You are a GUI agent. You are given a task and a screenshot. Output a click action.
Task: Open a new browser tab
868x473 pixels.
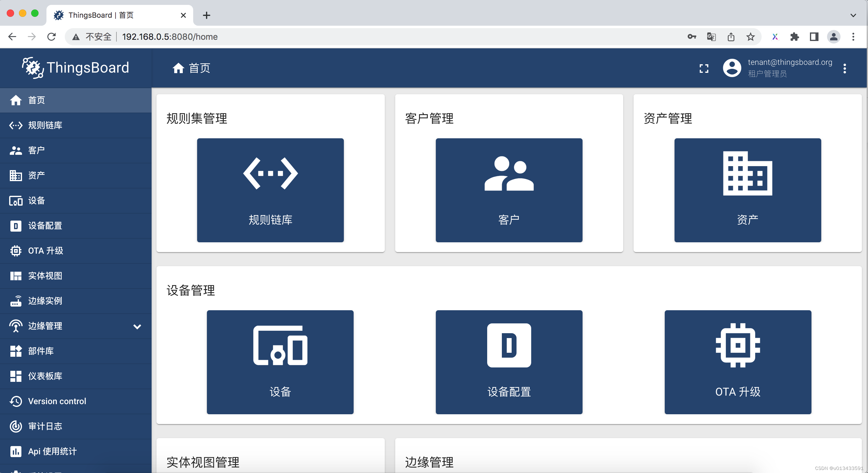(x=207, y=15)
